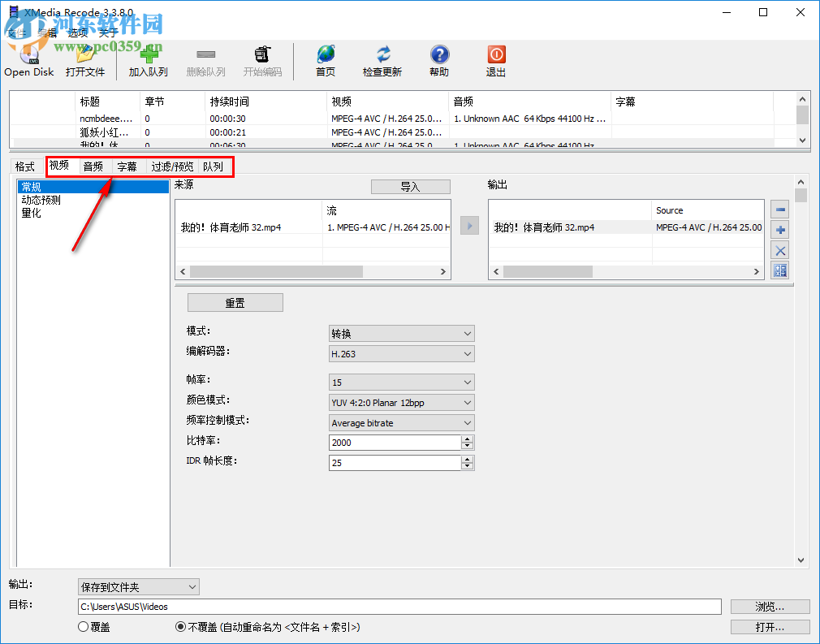Click the Open Disk icon
Image resolution: width=820 pixels, height=644 pixels.
coord(28,57)
